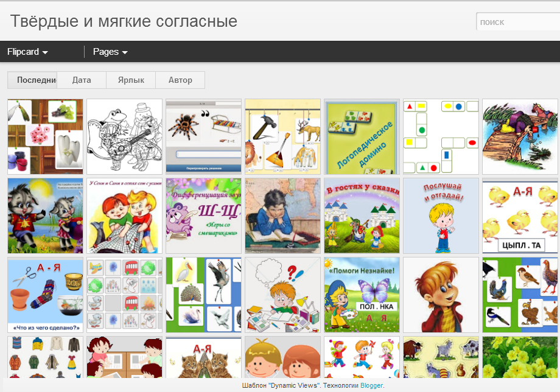
Task: Open the red-haired boy portrait thumbnail
Action: tap(441, 295)
